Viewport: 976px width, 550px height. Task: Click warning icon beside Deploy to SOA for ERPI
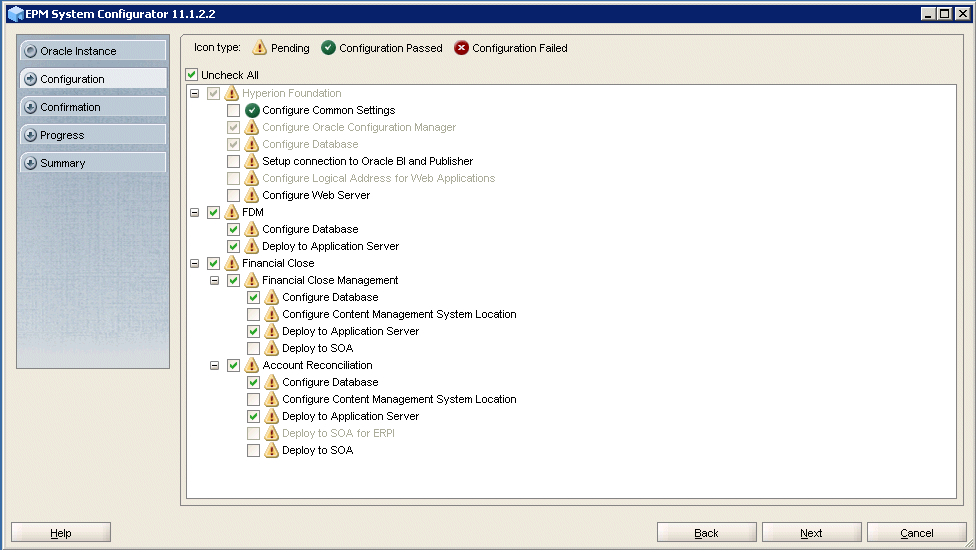click(271, 433)
